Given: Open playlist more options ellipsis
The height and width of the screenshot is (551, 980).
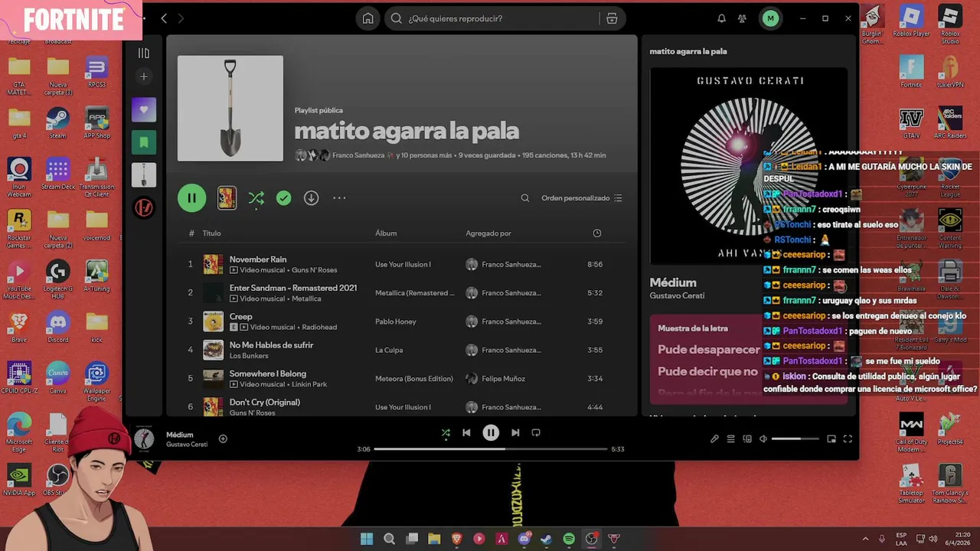Looking at the screenshot, I should point(339,198).
